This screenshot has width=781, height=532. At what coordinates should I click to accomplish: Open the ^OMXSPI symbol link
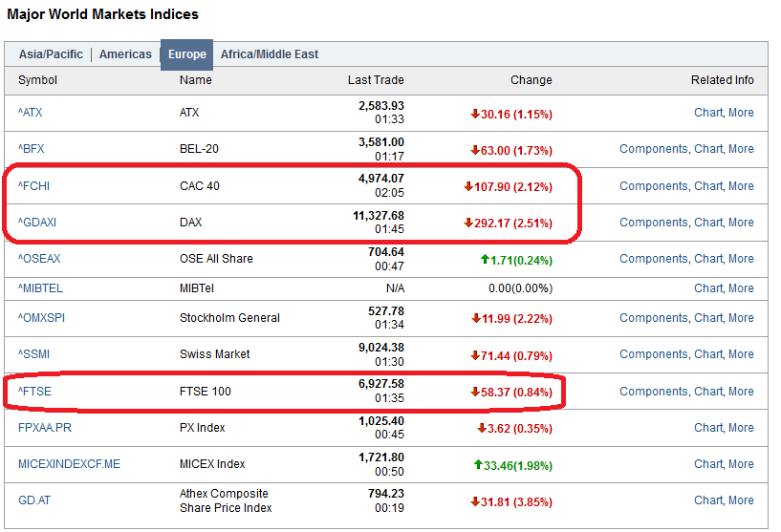click(41, 317)
